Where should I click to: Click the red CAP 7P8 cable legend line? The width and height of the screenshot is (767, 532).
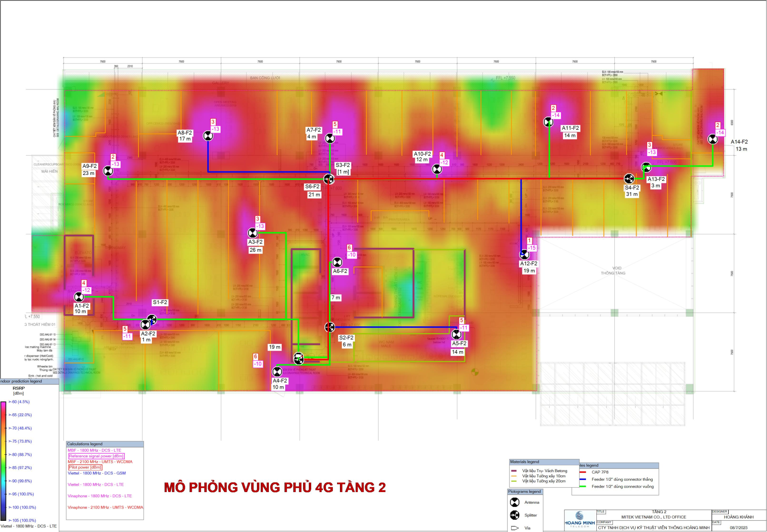point(583,472)
